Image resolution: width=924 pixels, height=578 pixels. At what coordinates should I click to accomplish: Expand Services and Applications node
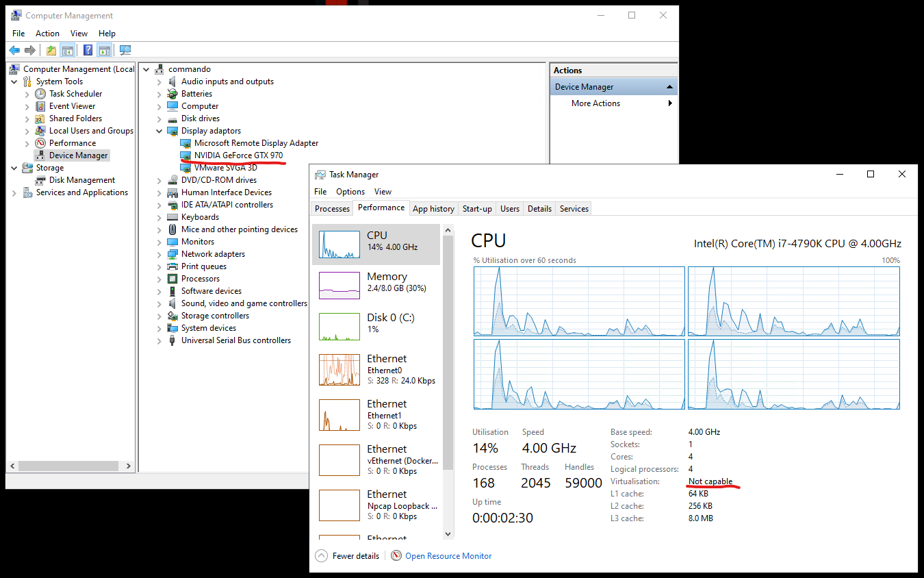coord(14,193)
